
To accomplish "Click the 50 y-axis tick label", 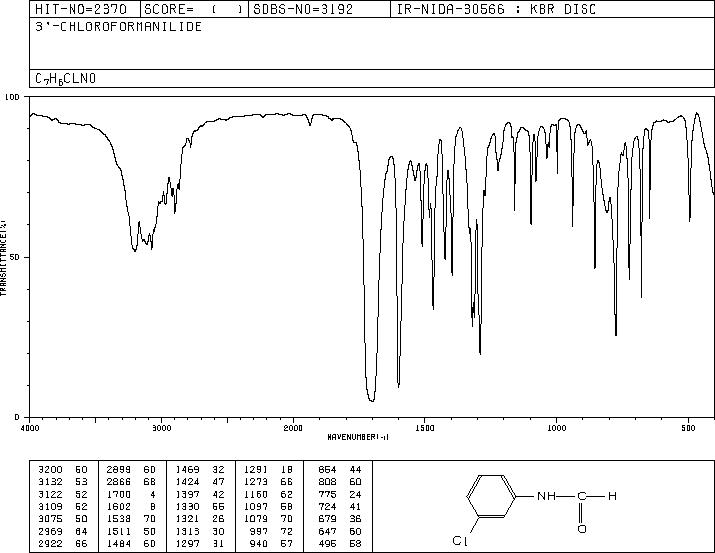I will [x=14, y=257].
